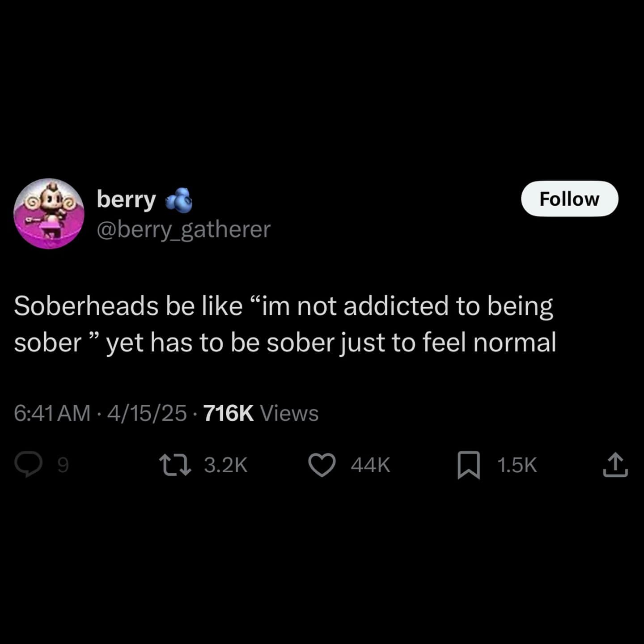Like the tweet with heart icon
The height and width of the screenshot is (644, 644).
coord(322,465)
